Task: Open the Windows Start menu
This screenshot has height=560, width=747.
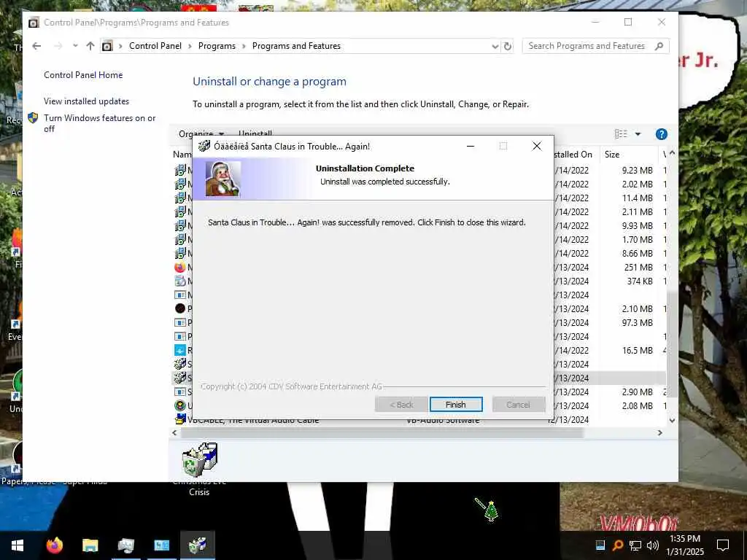Action: click(x=18, y=545)
